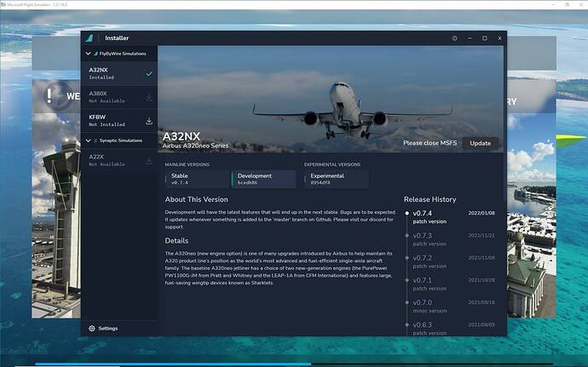This screenshot has height=367, width=588.
Task: Open the A380X addon entry
Action: click(x=111, y=97)
